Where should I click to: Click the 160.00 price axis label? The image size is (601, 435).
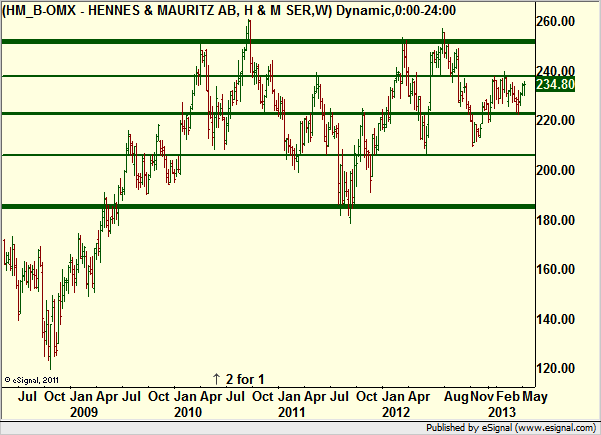click(555, 269)
